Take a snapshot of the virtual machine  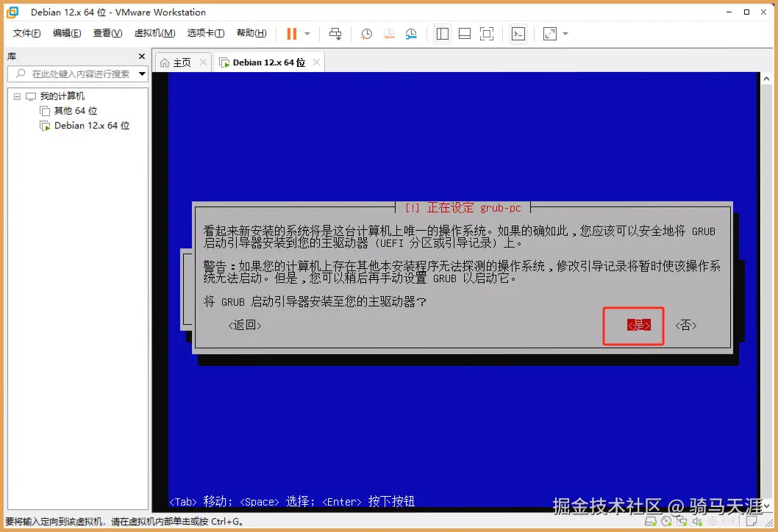366,33
